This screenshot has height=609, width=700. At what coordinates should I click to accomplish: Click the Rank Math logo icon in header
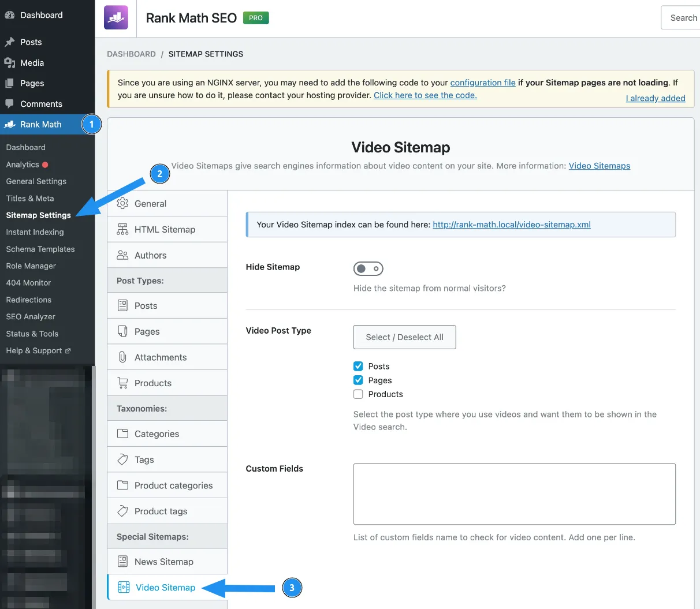[116, 17]
